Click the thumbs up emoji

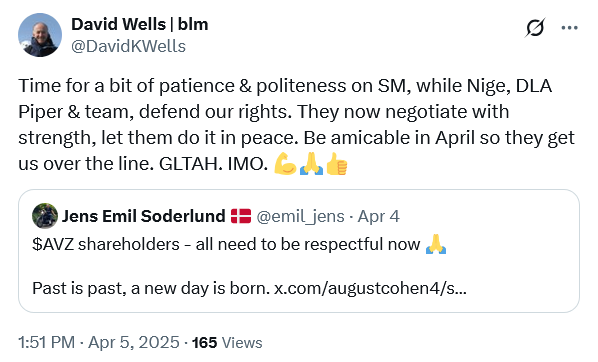pyautogui.click(x=337, y=164)
